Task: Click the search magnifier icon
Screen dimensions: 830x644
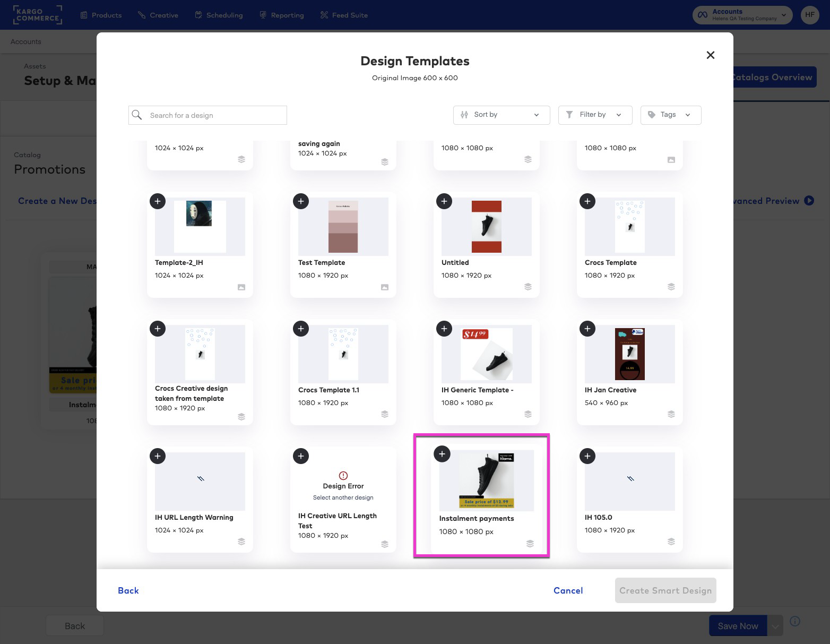Action: point(137,115)
